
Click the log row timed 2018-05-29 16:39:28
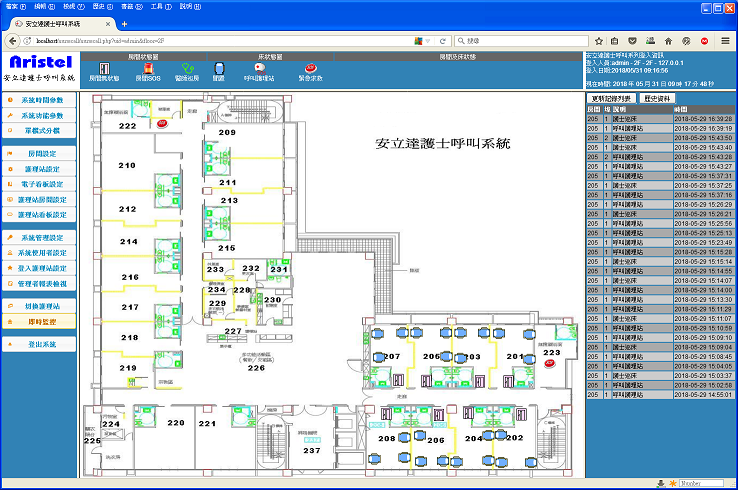(660, 119)
